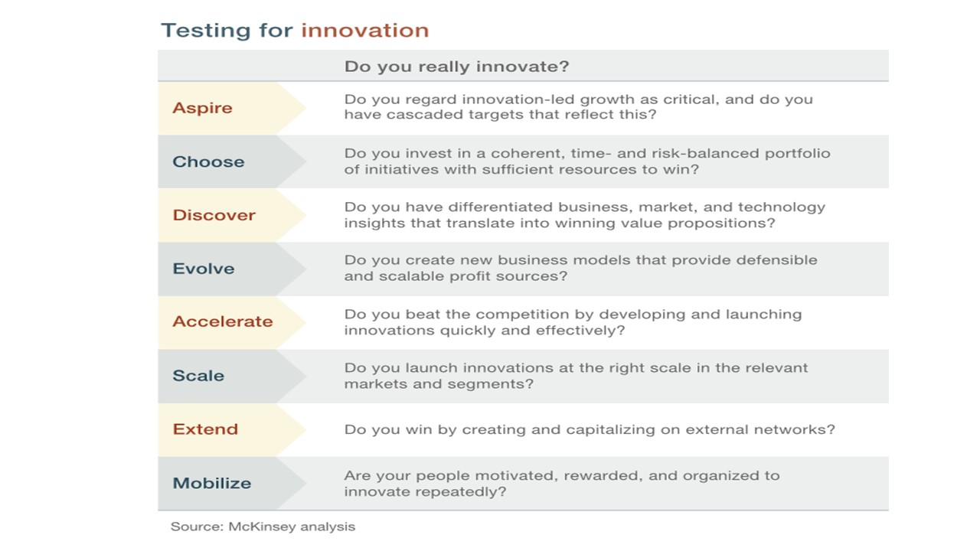Click the Discover arrow label
Screen dimensions: 980x551
(214, 215)
